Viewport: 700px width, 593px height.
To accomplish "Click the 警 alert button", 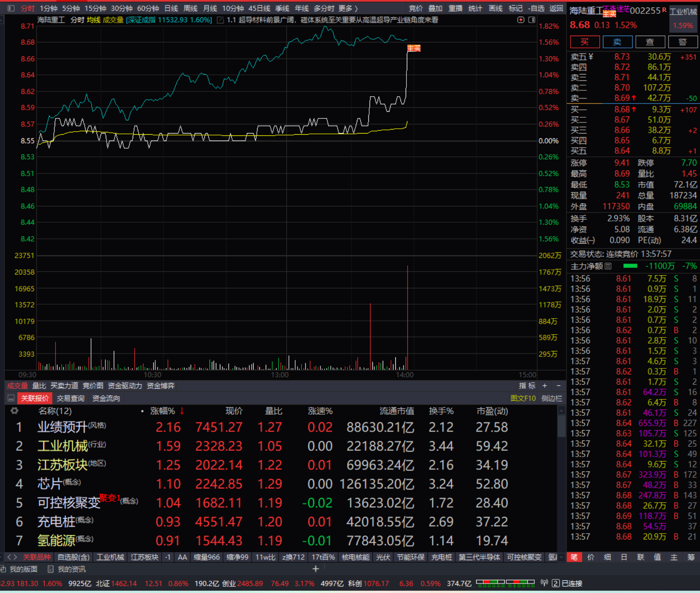I will pyautogui.click(x=683, y=42).
